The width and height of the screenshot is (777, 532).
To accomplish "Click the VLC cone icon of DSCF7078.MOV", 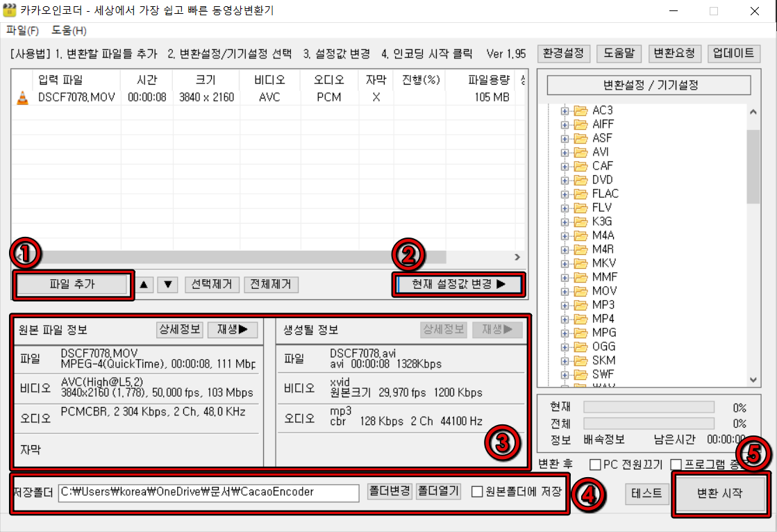I will pyautogui.click(x=22, y=98).
